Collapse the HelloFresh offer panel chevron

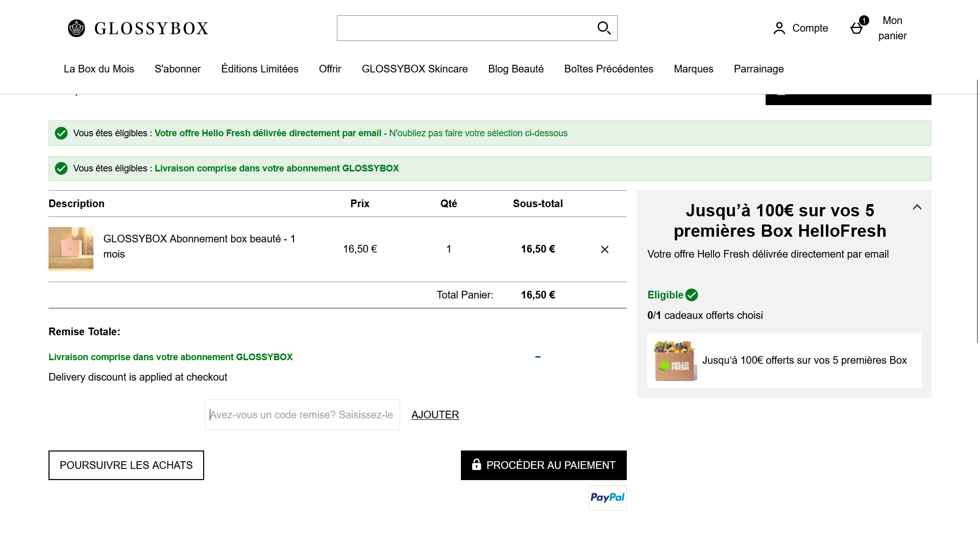917,207
